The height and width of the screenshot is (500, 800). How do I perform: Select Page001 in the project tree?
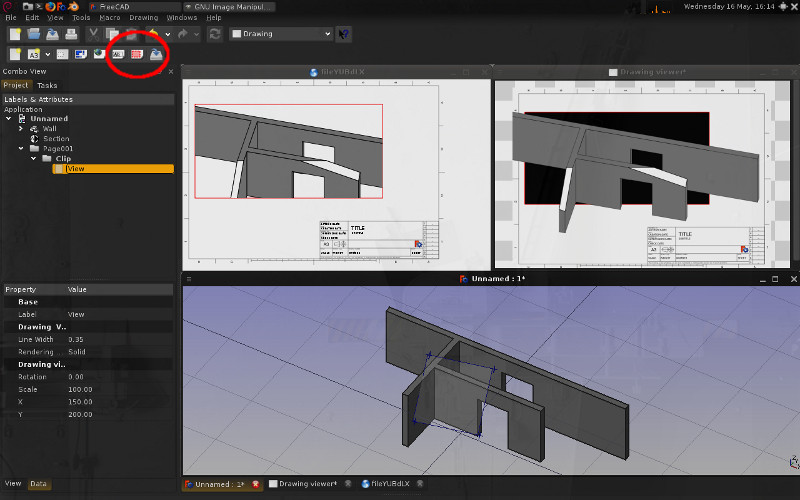click(58, 148)
